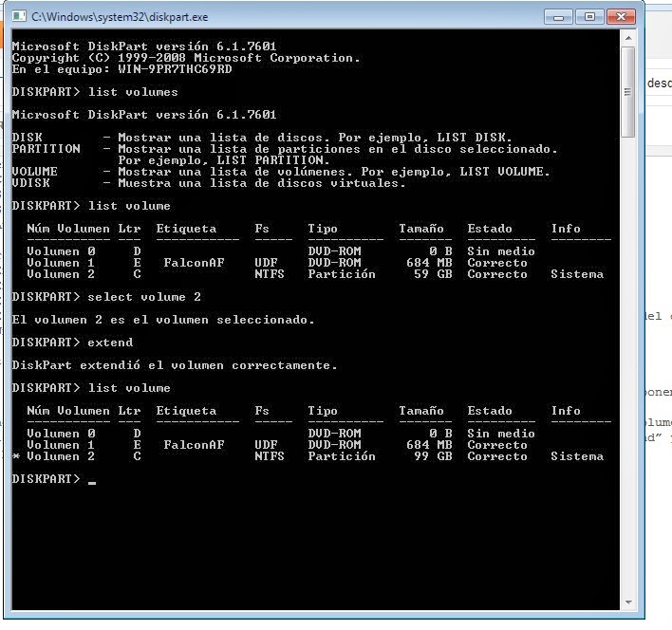Screen dimensions: 672x630
Task: Click 'Copyright (C) 1999-2008 Microsoft Corporation.' line
Action: [186, 58]
